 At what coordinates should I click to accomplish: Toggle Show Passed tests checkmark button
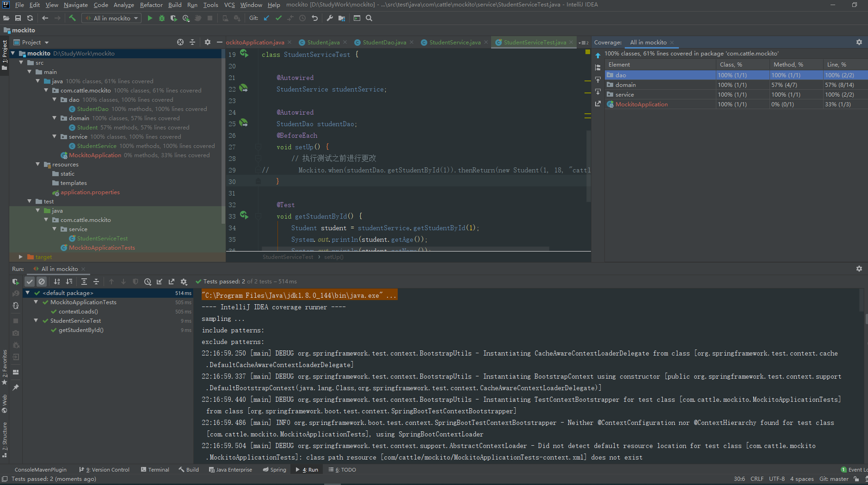pos(30,282)
